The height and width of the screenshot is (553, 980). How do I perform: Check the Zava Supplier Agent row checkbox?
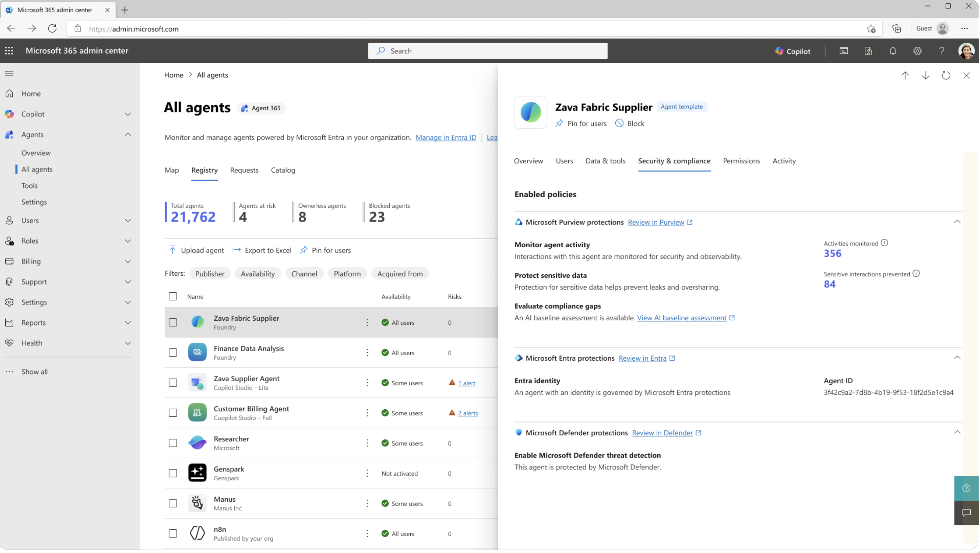[x=173, y=383]
